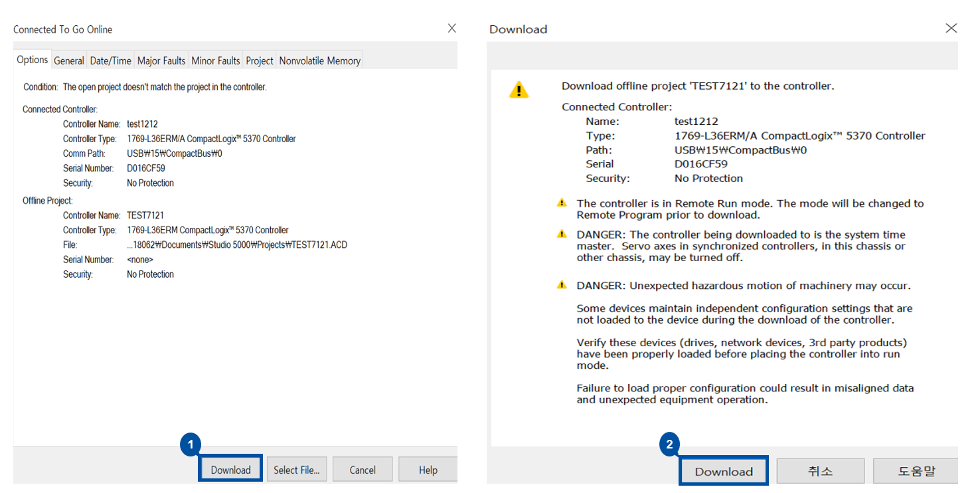Click Download in Connected To Go Online dialog
Screen dimensions: 980x493
coord(230,470)
